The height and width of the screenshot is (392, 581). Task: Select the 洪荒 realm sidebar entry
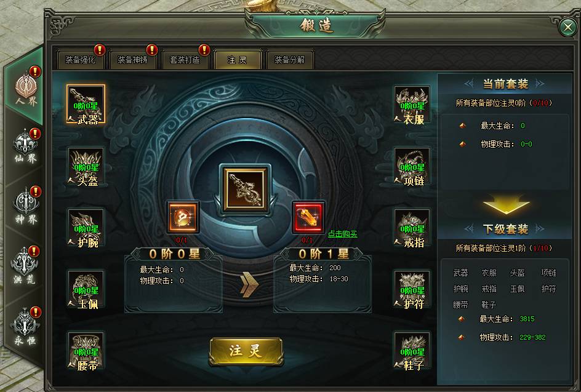pos(25,265)
